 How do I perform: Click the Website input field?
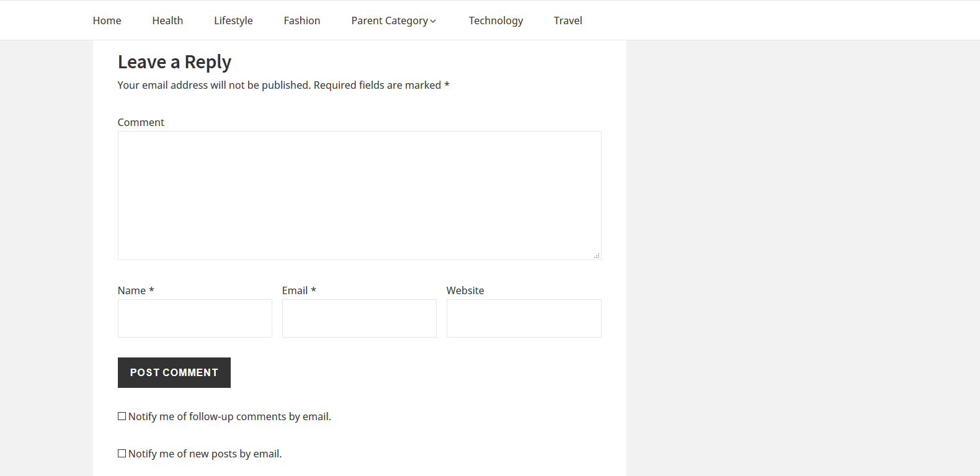click(523, 318)
